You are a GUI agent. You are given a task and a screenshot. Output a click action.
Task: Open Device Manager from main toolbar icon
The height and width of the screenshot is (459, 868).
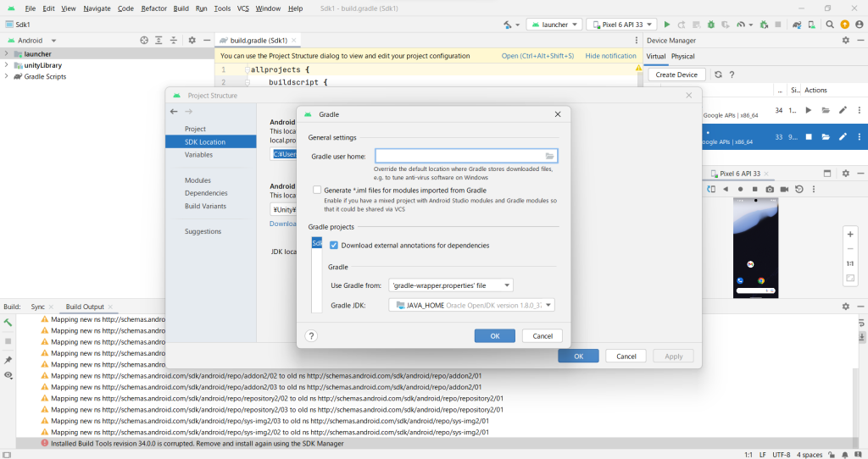tap(811, 25)
